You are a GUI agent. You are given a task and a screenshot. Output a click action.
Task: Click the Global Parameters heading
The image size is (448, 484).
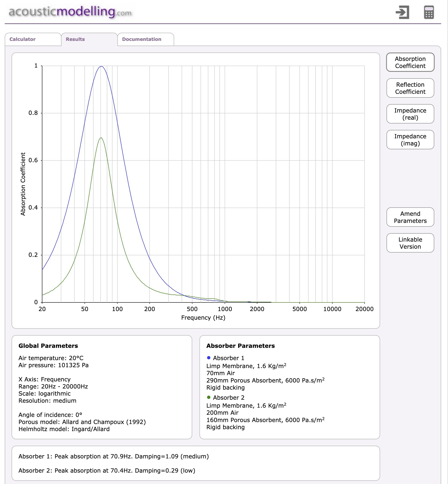[48, 346]
